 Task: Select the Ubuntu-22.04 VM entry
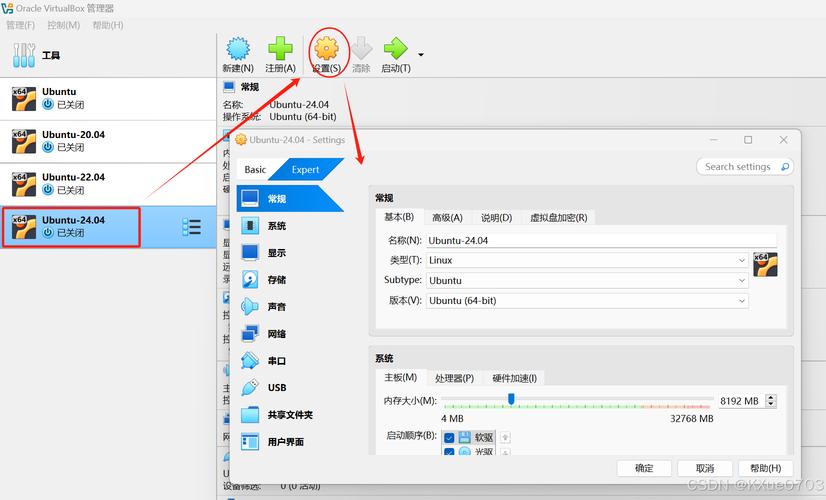(x=108, y=184)
